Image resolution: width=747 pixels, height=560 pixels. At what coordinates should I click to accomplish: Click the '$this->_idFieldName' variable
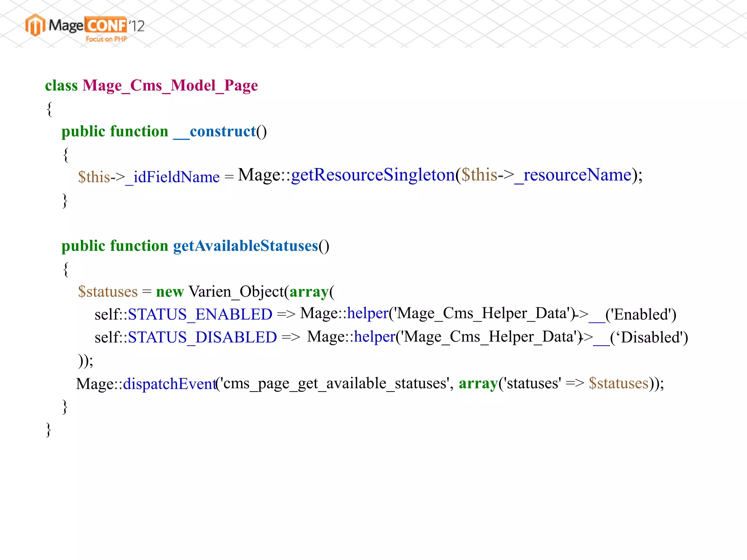coord(149,177)
